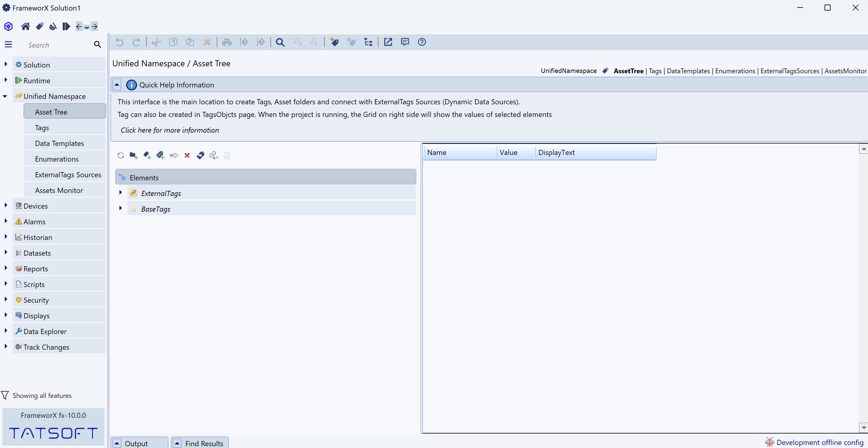Open the FrameworX cube logo menu
This screenshot has height=448, width=868.
point(8,26)
